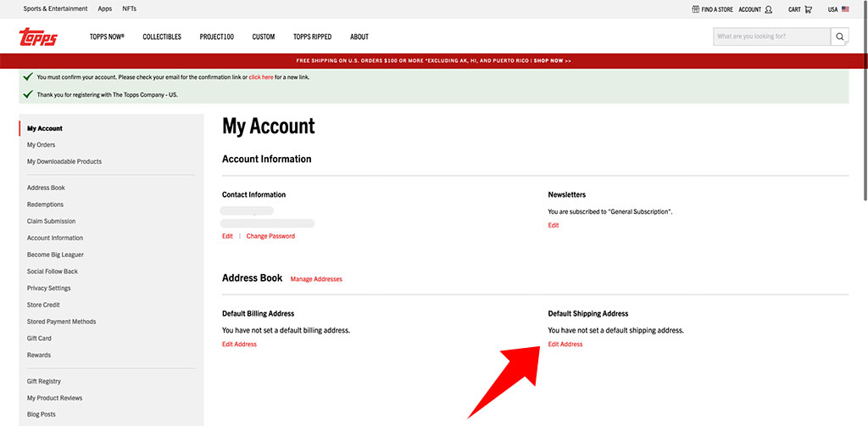Image resolution: width=868 pixels, height=426 pixels.
Task: Click 'Contact Information' heading
Action: 253,195
